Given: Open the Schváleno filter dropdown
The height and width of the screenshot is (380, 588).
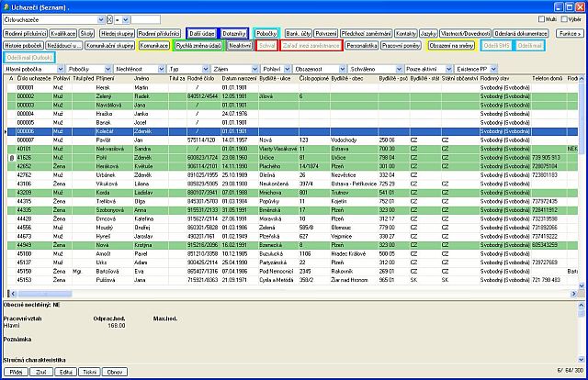Looking at the screenshot, I should pyautogui.click(x=399, y=69).
